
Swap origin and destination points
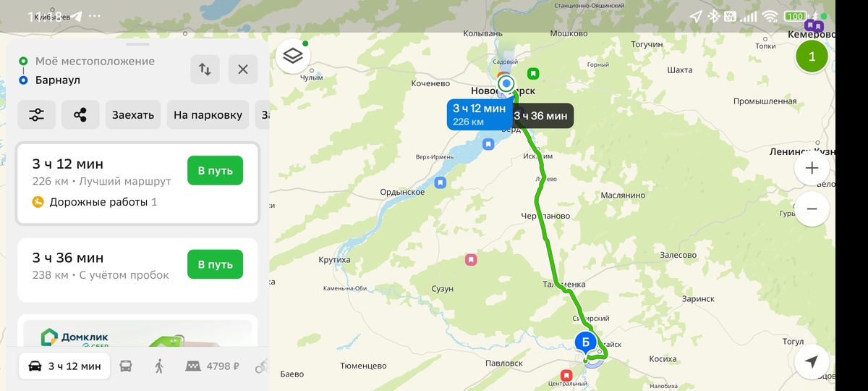tap(205, 70)
